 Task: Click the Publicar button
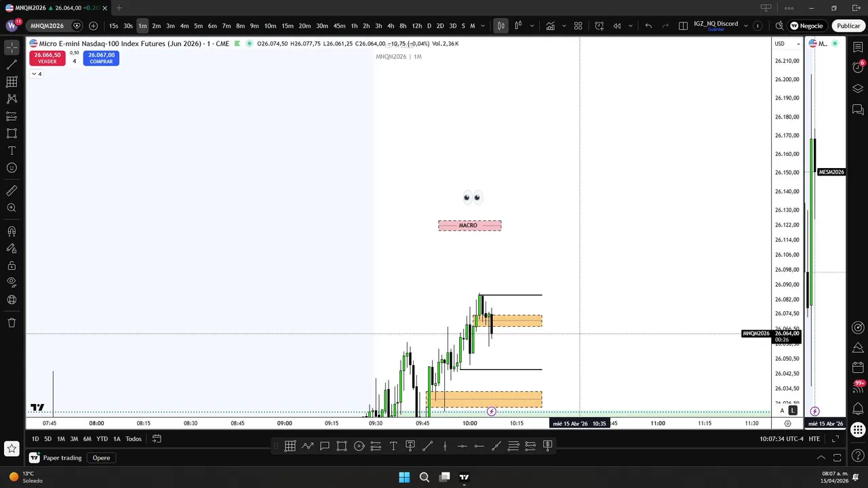pyautogui.click(x=848, y=26)
